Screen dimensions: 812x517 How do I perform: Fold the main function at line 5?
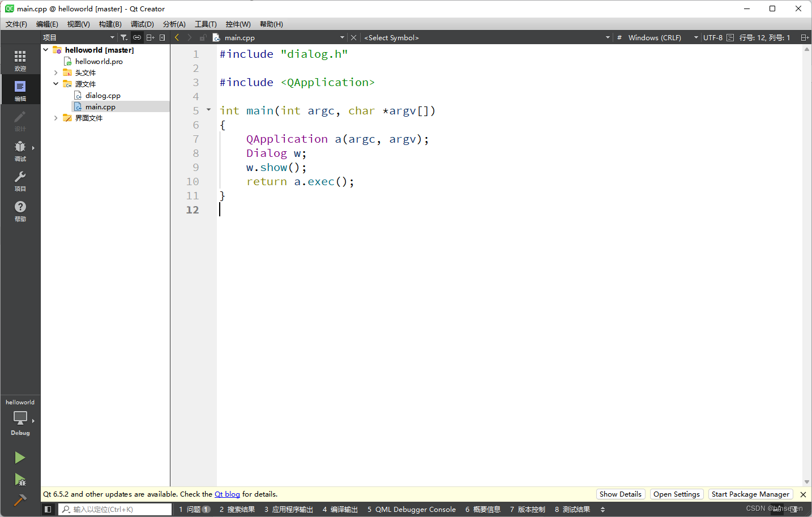pyautogui.click(x=208, y=110)
